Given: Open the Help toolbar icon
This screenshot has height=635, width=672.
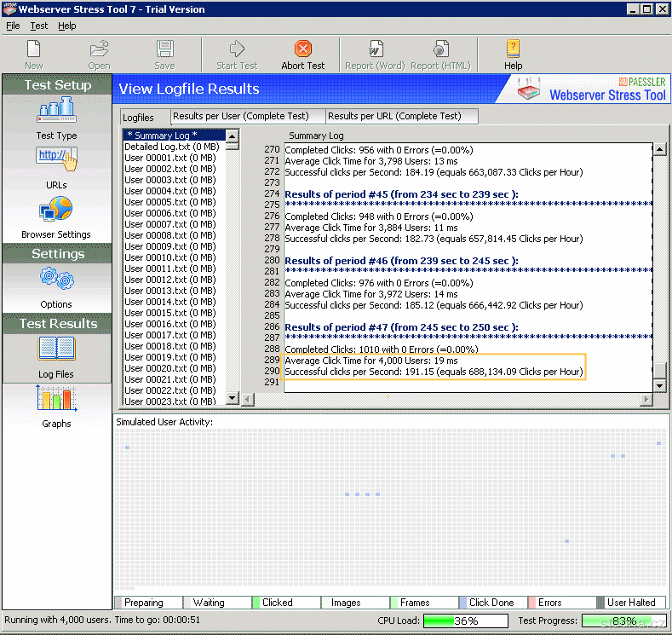Looking at the screenshot, I should (513, 50).
